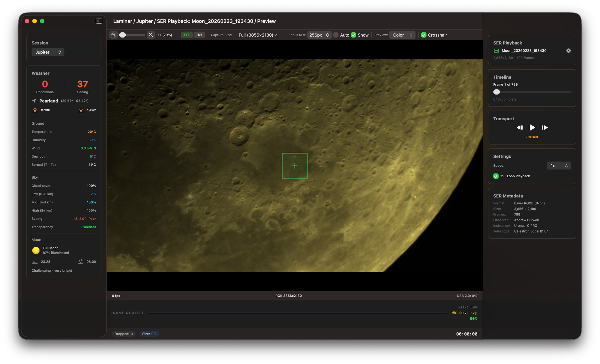Open the Capture Size dropdown
This screenshot has height=364, width=600.
pyautogui.click(x=257, y=35)
